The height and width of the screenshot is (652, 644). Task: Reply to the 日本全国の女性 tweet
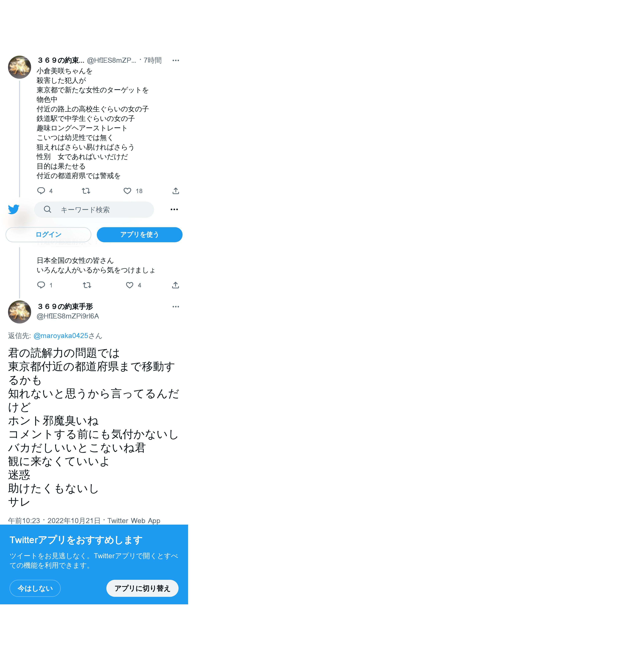[x=41, y=285]
